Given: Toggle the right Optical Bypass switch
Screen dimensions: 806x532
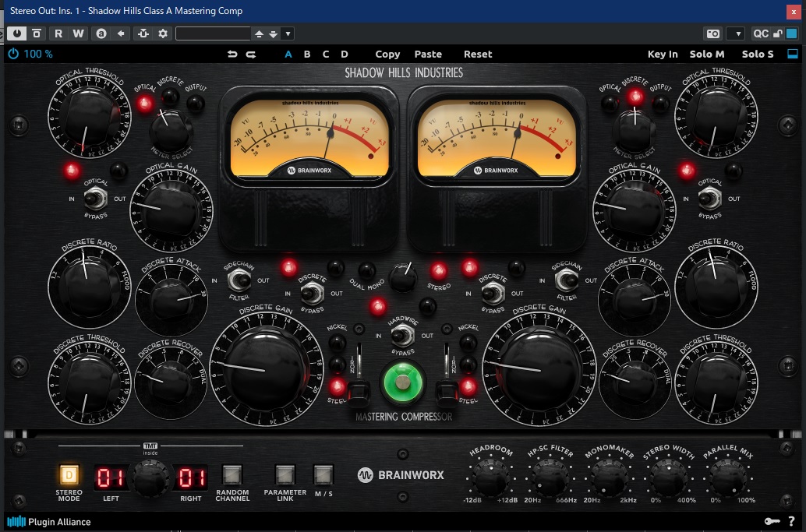Looking at the screenshot, I should click(710, 198).
